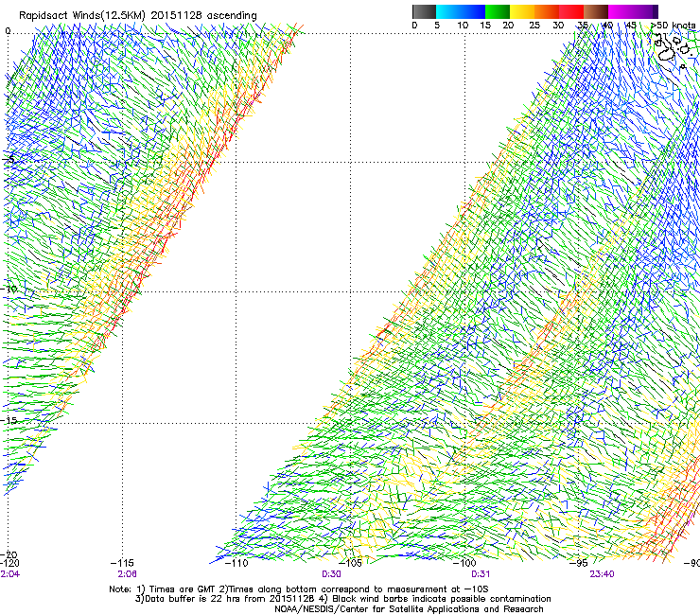Click the latitude '-15' axis label on left
The height and width of the screenshot is (615, 700).
(x=9, y=420)
